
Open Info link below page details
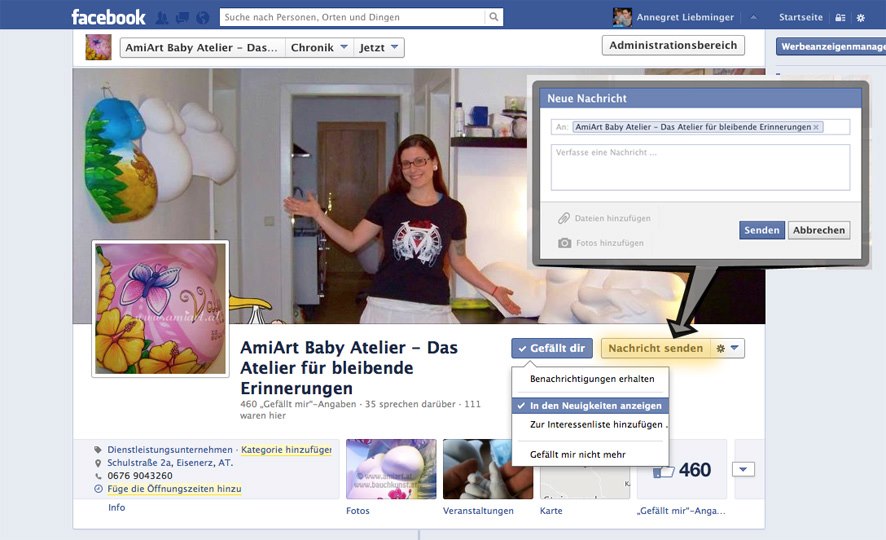pyautogui.click(x=116, y=507)
